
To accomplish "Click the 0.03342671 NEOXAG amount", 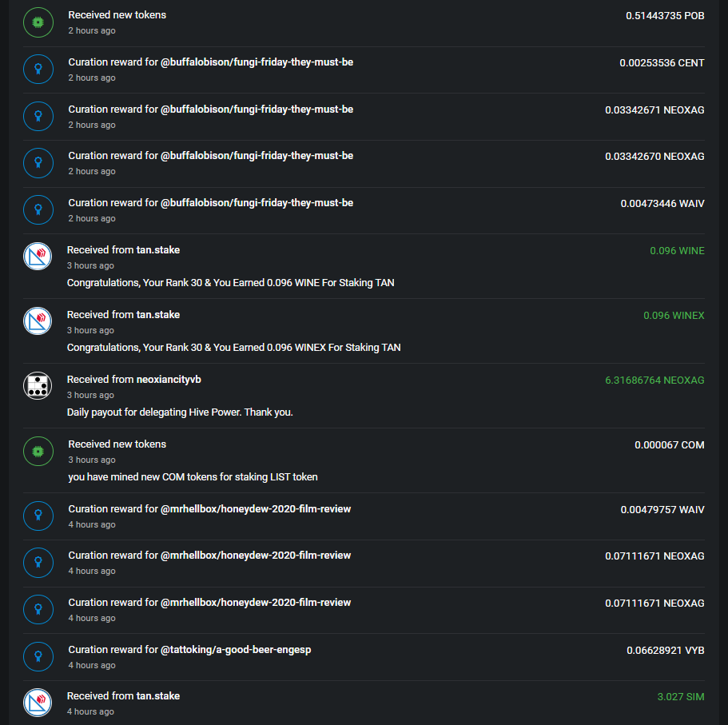I will point(654,110).
